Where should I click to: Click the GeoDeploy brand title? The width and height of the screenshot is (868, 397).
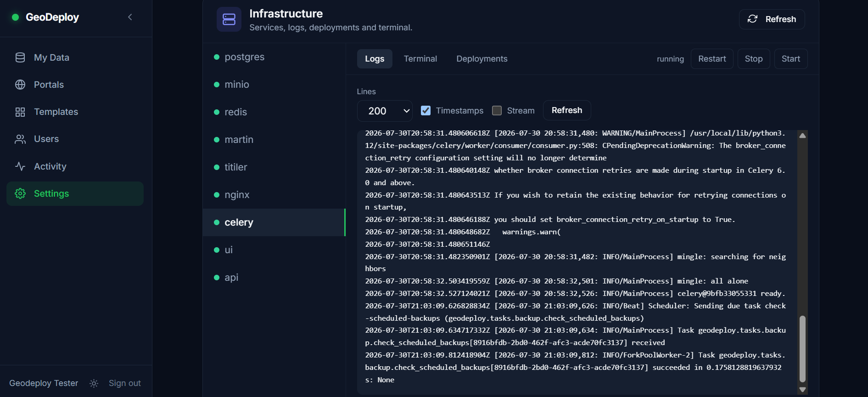[x=52, y=17]
